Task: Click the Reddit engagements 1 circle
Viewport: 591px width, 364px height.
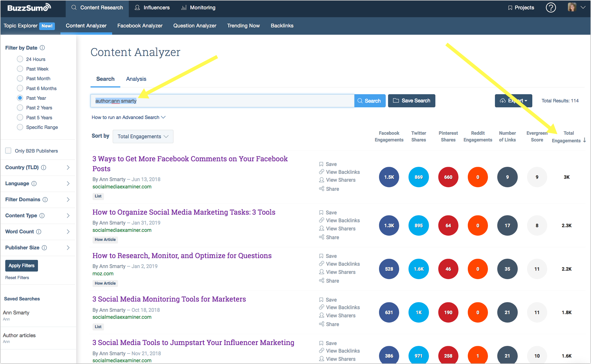Action: (x=478, y=355)
